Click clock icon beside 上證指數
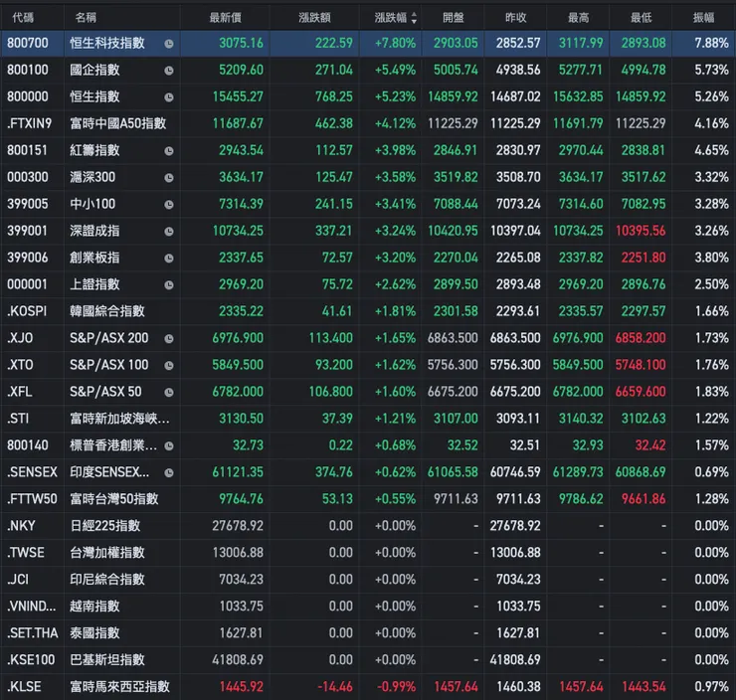Viewport: 736px width, 700px height. tap(169, 284)
